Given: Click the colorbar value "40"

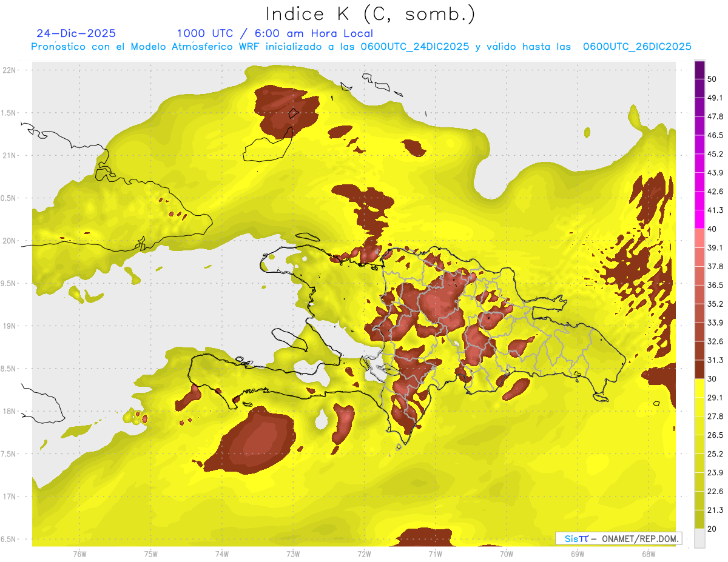Looking at the screenshot, I should click(712, 229).
